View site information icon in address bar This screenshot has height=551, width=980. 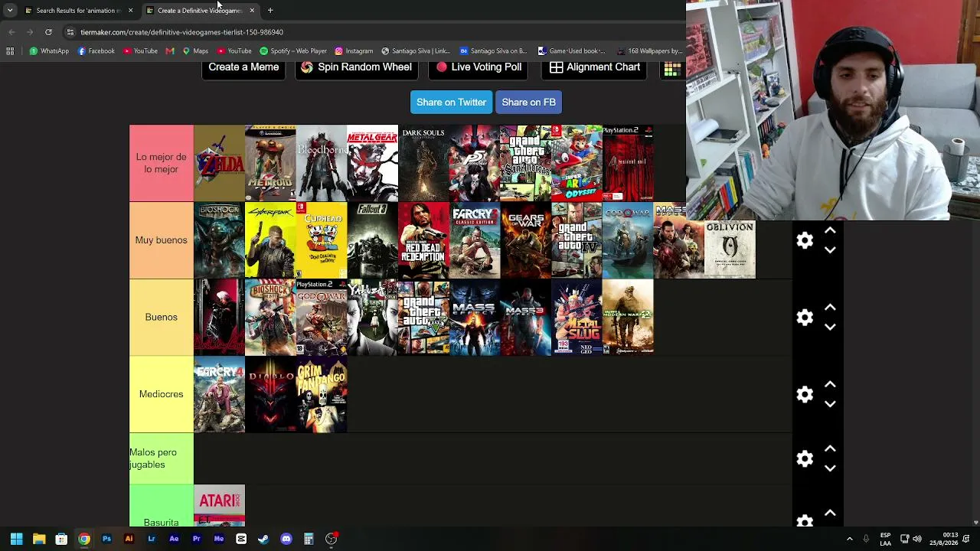(70, 32)
